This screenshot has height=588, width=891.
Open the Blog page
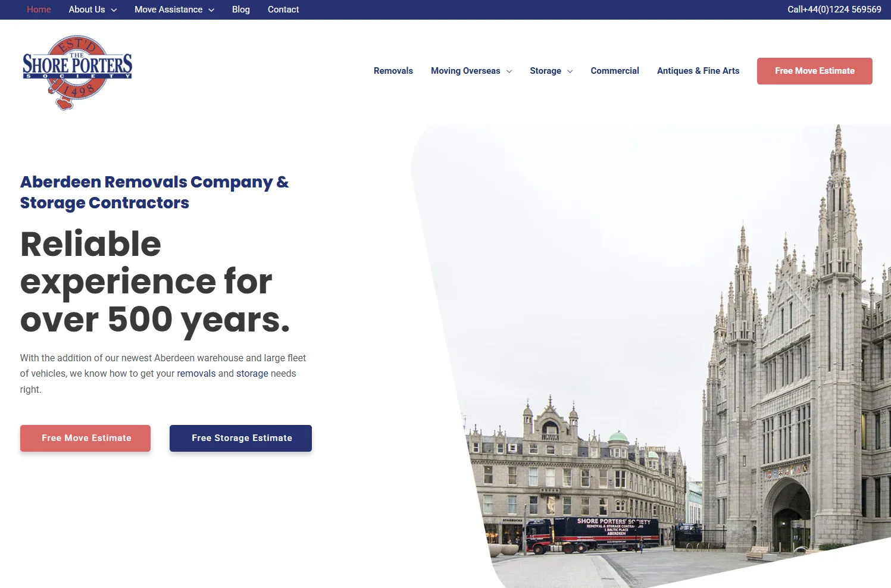(x=240, y=10)
